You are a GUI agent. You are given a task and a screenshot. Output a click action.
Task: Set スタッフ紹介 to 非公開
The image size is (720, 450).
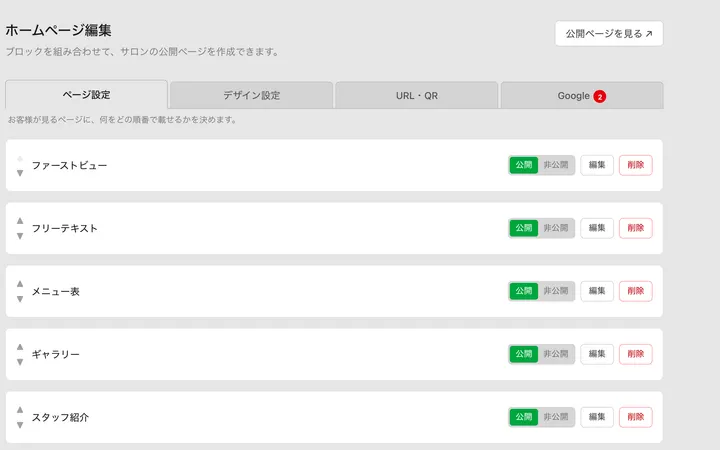[556, 417]
